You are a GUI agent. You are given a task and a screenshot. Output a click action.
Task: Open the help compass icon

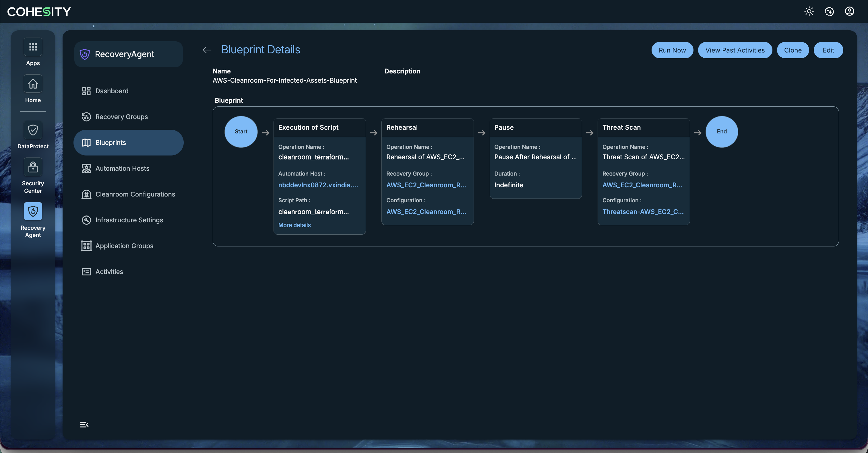pos(829,11)
